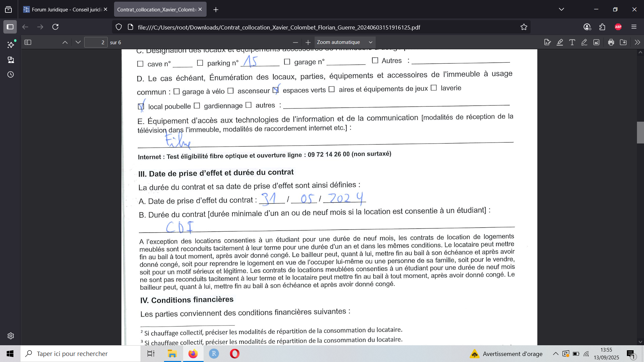Save the PDF with the download icon

coord(623,42)
